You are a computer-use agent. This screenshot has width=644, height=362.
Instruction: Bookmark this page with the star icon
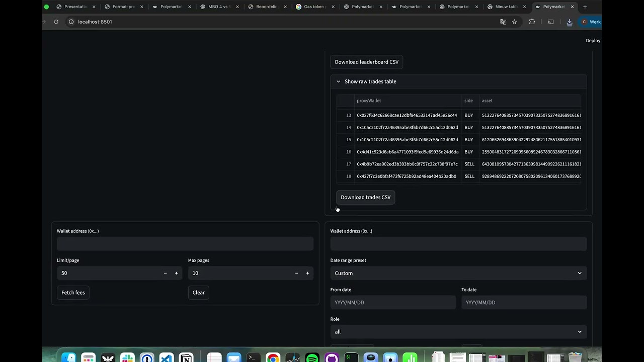[x=514, y=22]
